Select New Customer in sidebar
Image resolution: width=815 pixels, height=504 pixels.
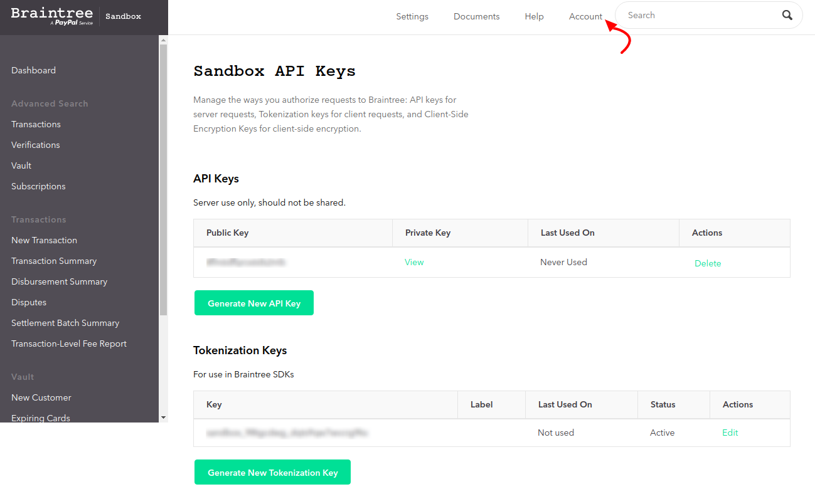click(41, 397)
